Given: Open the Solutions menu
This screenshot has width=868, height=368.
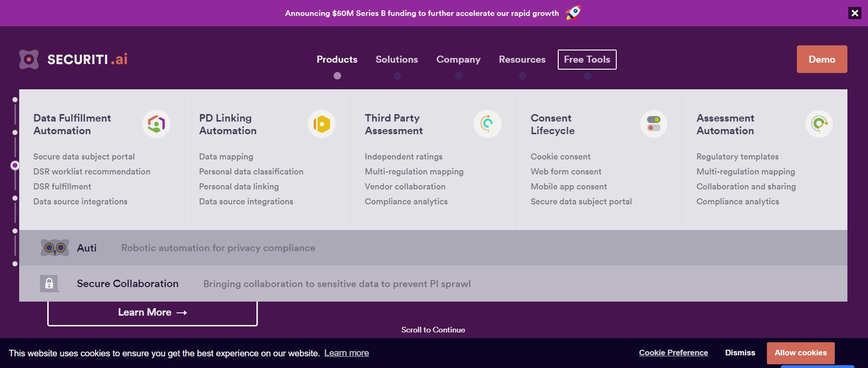Looking at the screenshot, I should click(x=397, y=59).
